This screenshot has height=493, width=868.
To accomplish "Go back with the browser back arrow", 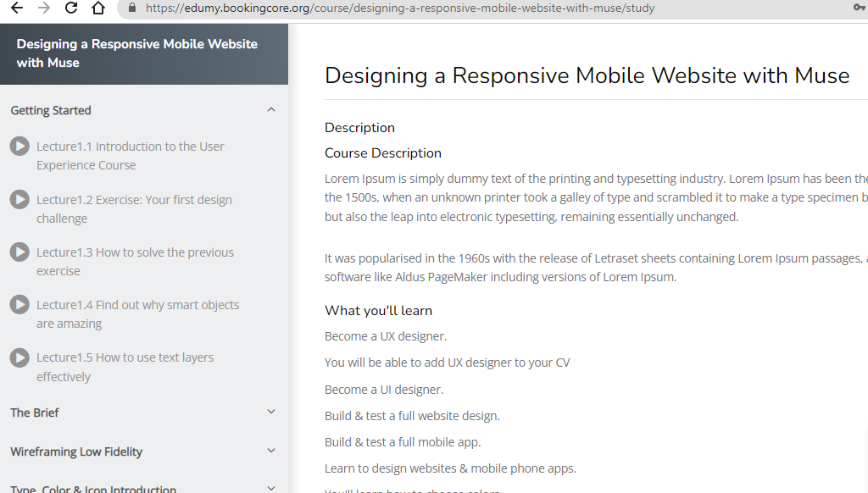I will [x=17, y=8].
